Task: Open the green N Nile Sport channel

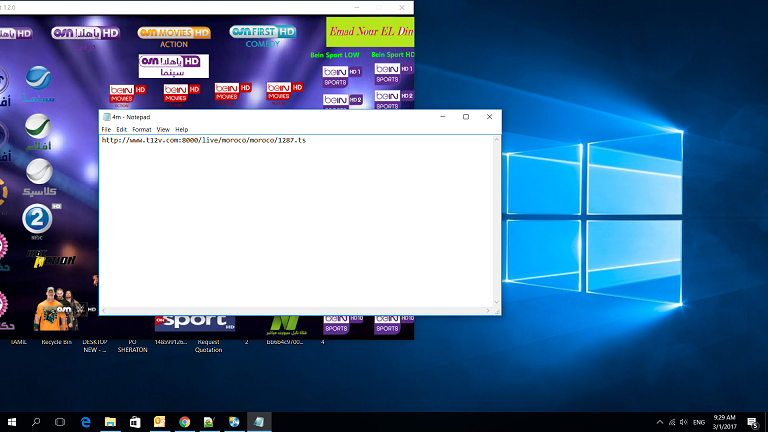Action: (x=287, y=325)
